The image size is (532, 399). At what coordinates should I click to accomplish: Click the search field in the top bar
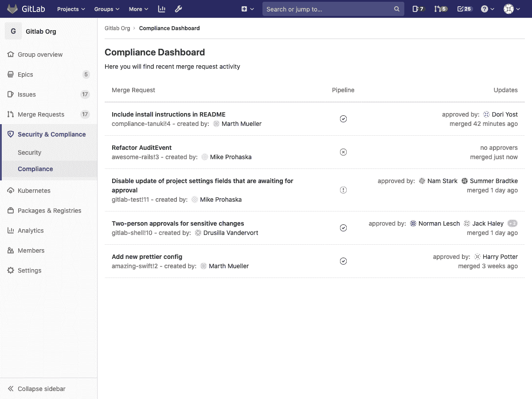click(x=333, y=9)
